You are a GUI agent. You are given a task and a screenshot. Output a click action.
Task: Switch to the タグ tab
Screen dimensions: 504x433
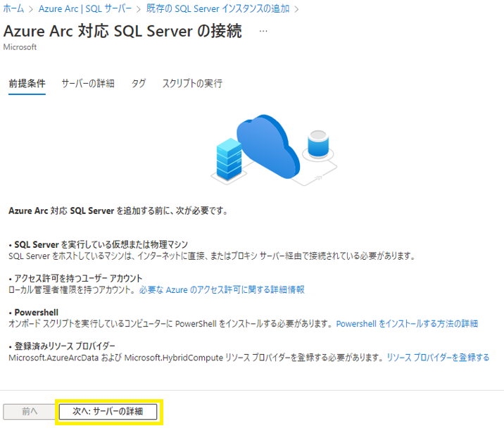tap(139, 84)
